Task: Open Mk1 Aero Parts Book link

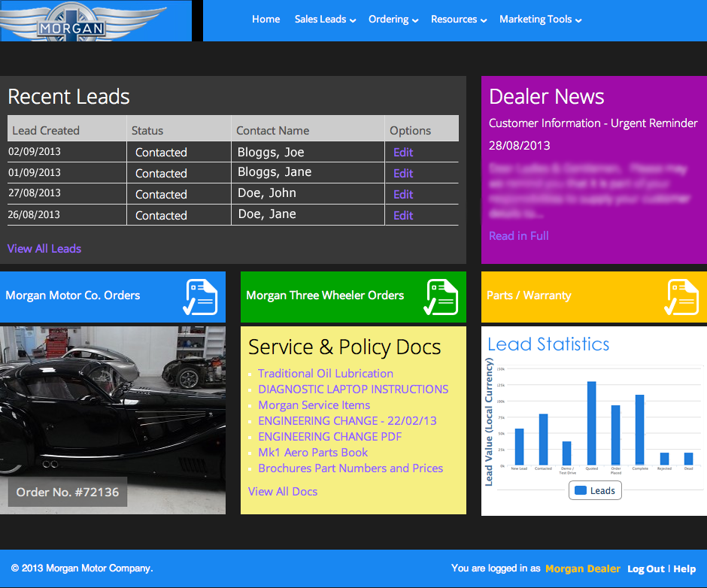Action: click(313, 452)
